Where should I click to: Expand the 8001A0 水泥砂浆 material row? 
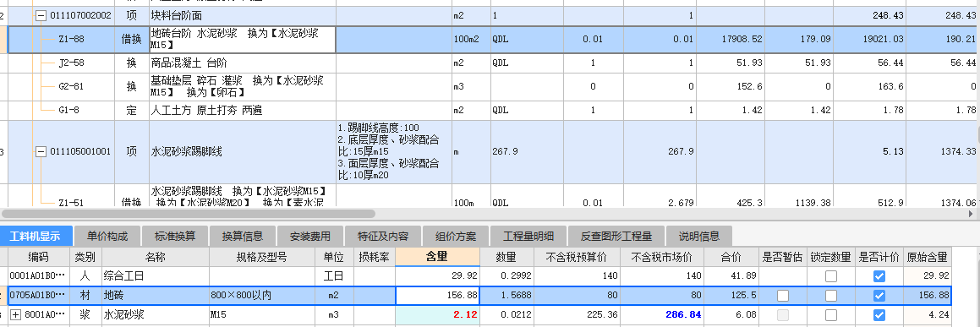tap(16, 315)
